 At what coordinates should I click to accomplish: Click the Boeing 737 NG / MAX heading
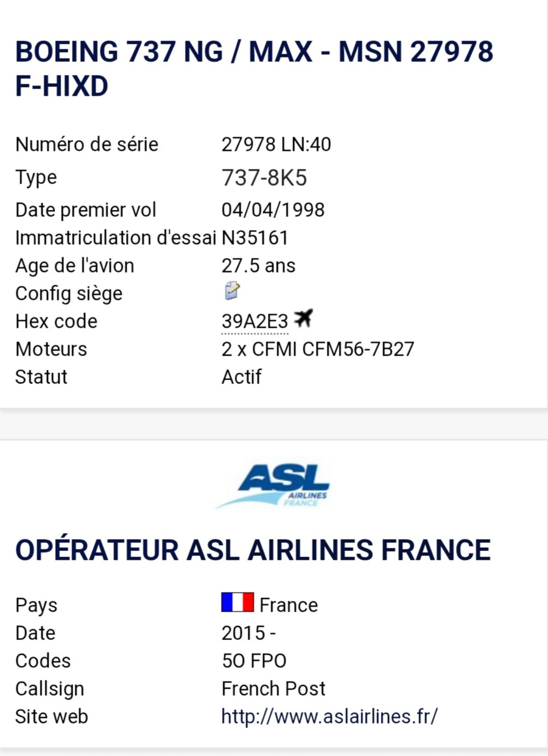[x=254, y=69]
